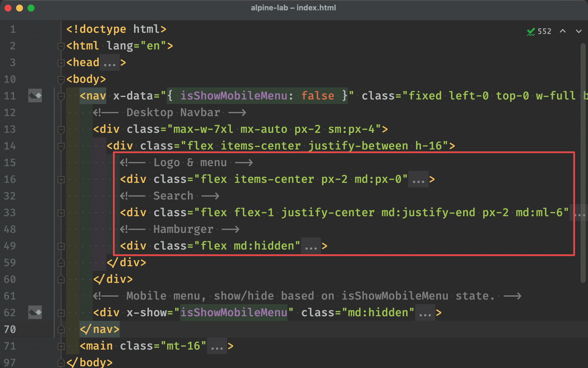
Task: Expand the folded mobile menu div line 62
Action: (61, 313)
